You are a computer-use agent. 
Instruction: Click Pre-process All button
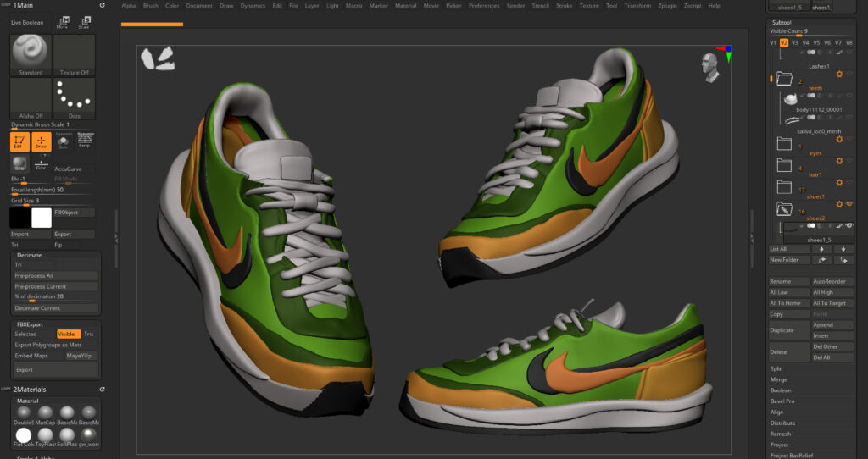pyautogui.click(x=56, y=275)
